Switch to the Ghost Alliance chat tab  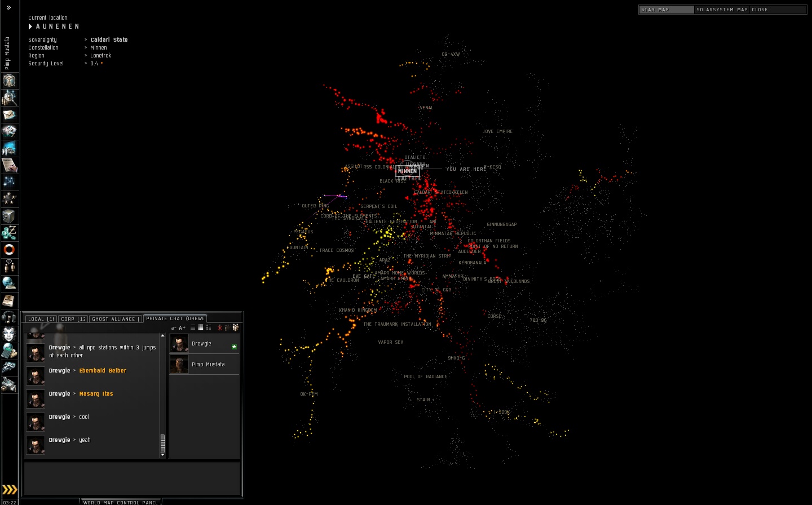116,319
